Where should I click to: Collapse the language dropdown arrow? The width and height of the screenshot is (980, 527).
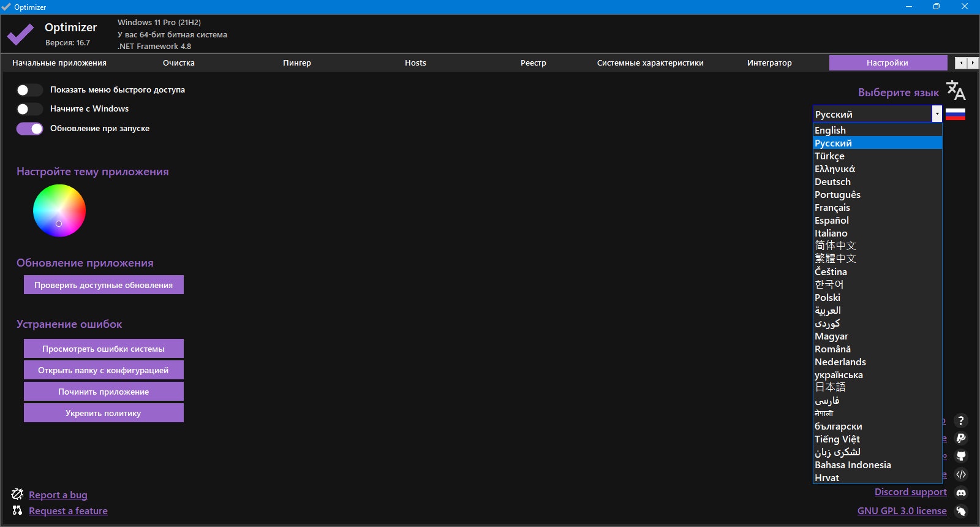click(x=937, y=114)
